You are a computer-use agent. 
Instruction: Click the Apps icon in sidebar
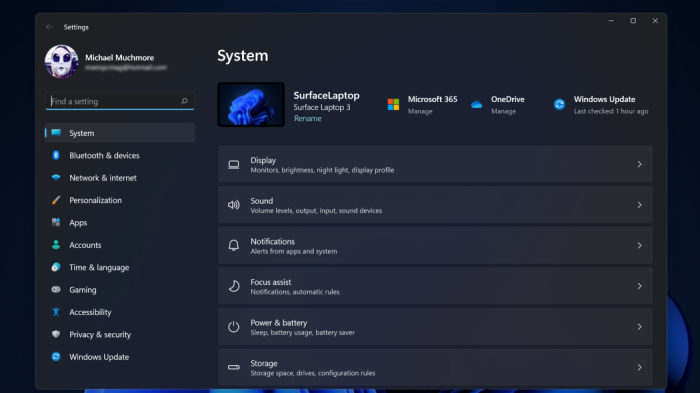(x=56, y=222)
